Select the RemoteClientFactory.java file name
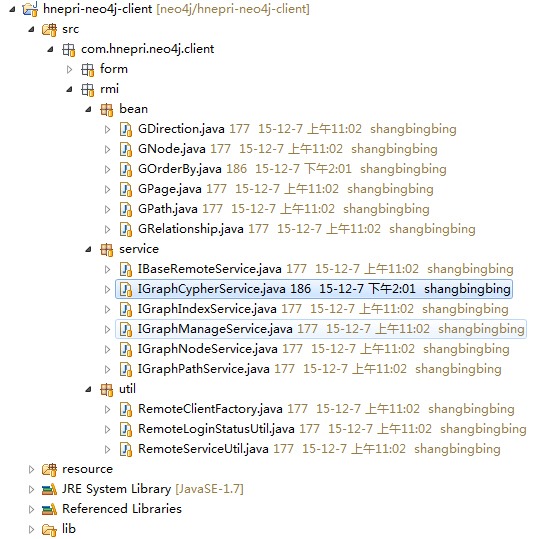 coord(210,409)
